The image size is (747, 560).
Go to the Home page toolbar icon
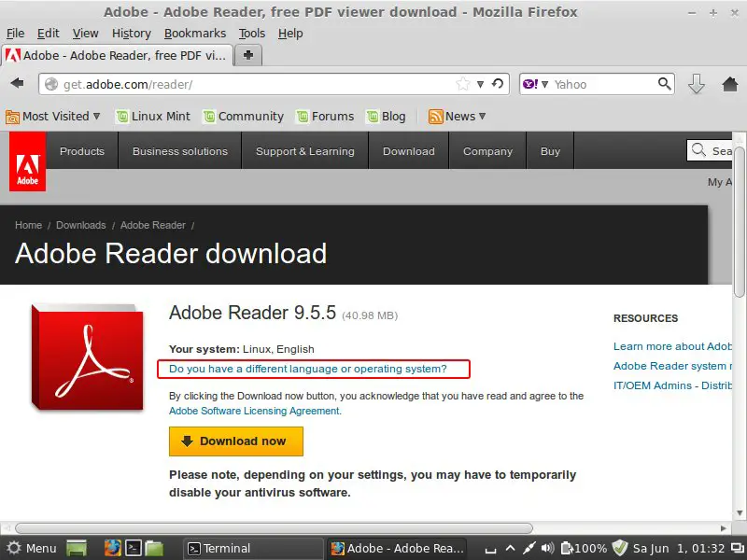pos(730,84)
